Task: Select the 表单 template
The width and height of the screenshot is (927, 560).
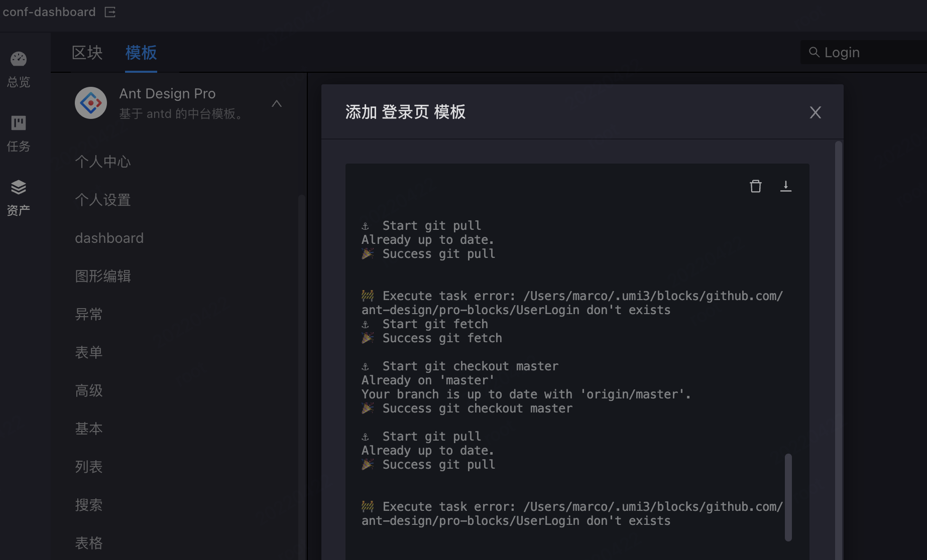Action: tap(89, 352)
